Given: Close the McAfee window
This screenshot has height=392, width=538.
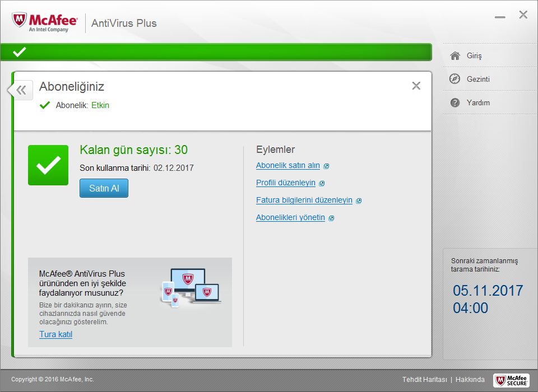Looking at the screenshot, I should click(523, 15).
